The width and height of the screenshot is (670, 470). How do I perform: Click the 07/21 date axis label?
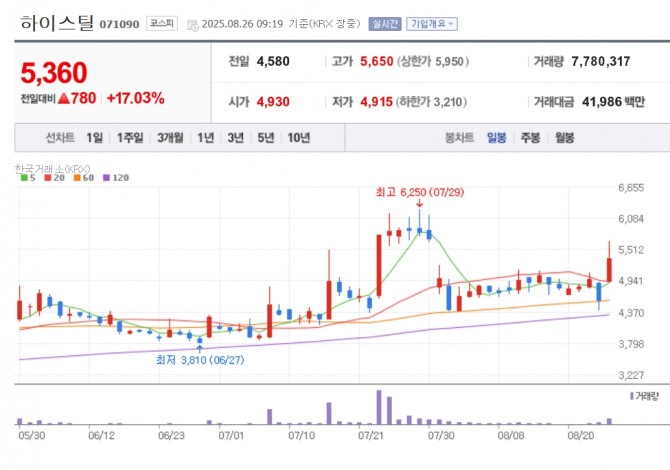pos(370,435)
